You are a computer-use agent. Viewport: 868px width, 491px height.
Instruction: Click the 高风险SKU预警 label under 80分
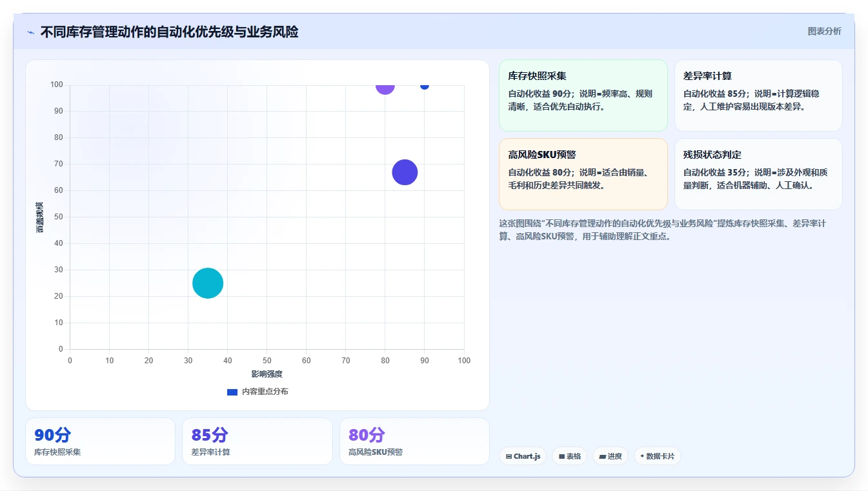point(376,452)
